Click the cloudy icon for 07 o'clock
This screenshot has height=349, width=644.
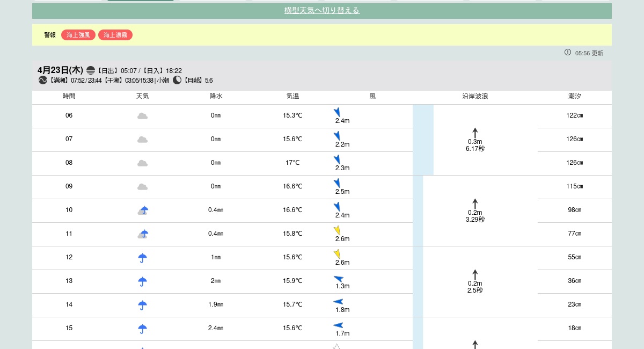142,140
